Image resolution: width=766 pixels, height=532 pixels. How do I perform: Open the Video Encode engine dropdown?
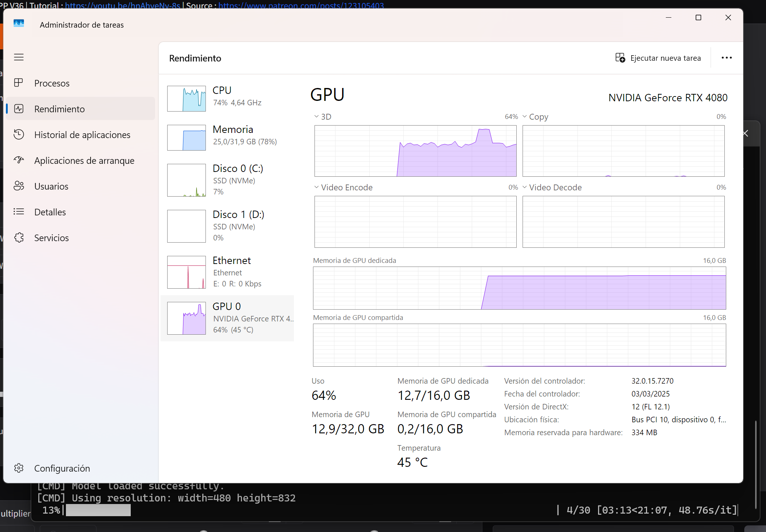(x=316, y=187)
